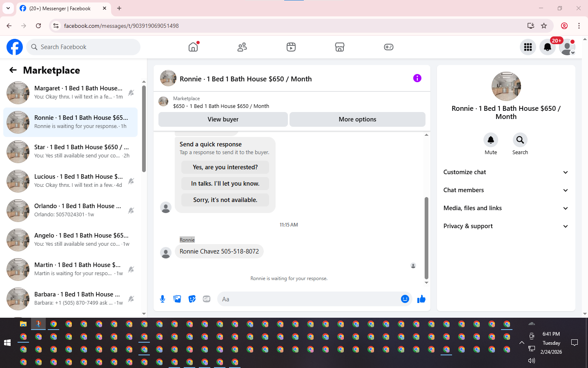Expand the Privacy & support section
The height and width of the screenshot is (368, 588).
(506, 226)
